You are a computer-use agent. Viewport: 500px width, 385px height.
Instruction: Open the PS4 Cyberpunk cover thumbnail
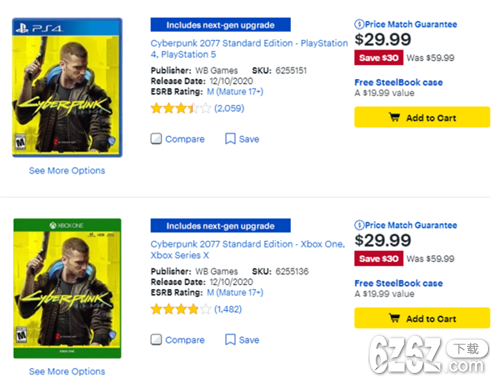coord(67,87)
